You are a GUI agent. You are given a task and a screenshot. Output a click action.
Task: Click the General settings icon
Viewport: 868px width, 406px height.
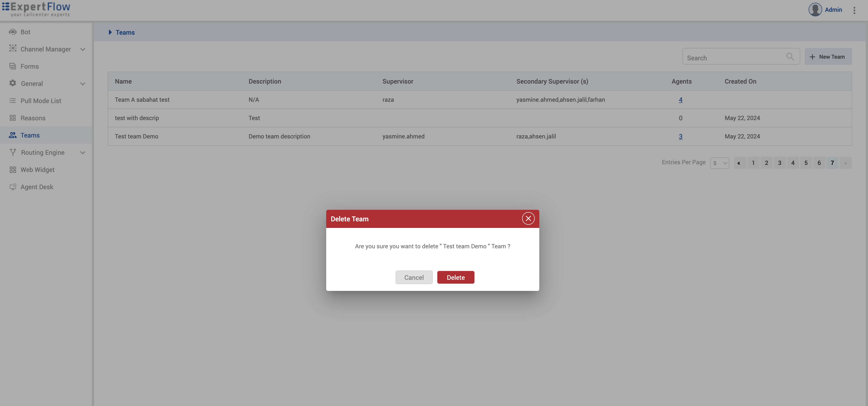coord(12,84)
